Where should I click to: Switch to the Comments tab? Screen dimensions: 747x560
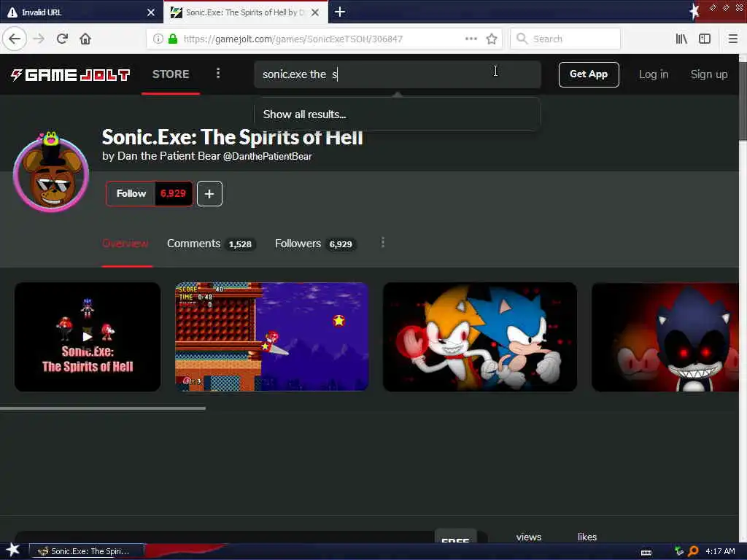(x=211, y=244)
